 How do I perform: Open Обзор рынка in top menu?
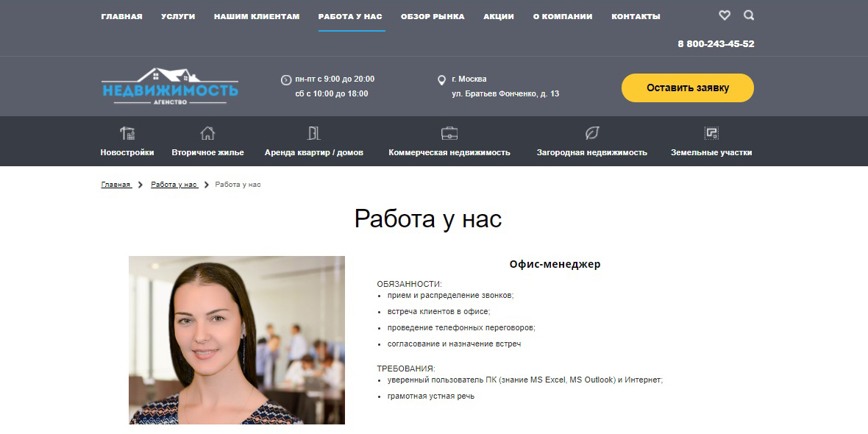433,16
